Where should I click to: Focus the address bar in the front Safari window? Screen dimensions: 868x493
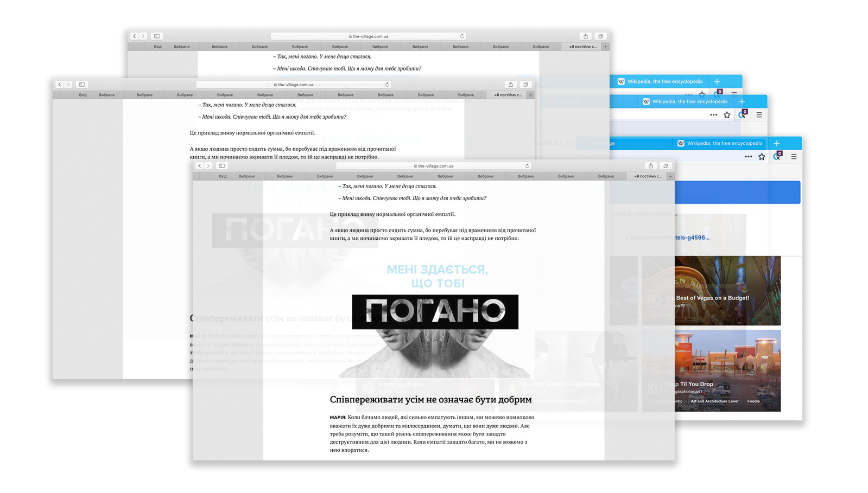tap(434, 166)
